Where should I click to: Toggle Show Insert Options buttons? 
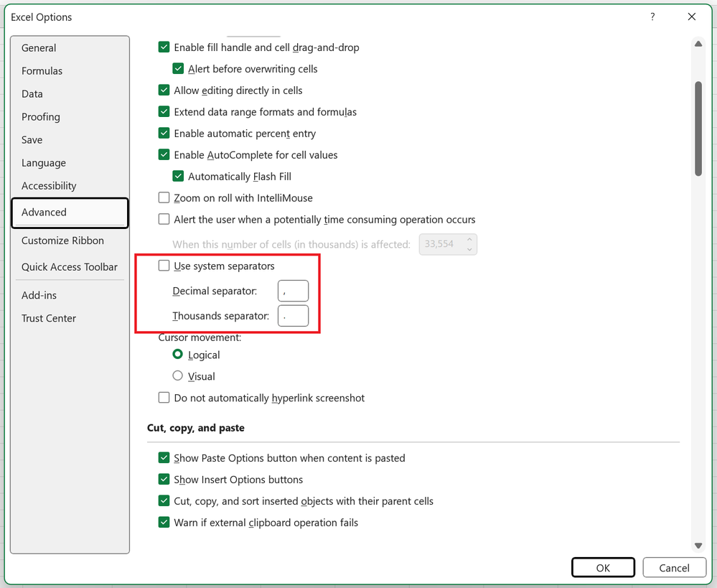coord(164,479)
